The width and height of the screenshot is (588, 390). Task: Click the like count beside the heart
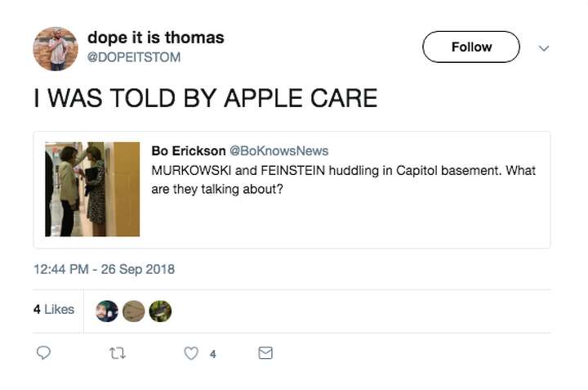tap(213, 354)
